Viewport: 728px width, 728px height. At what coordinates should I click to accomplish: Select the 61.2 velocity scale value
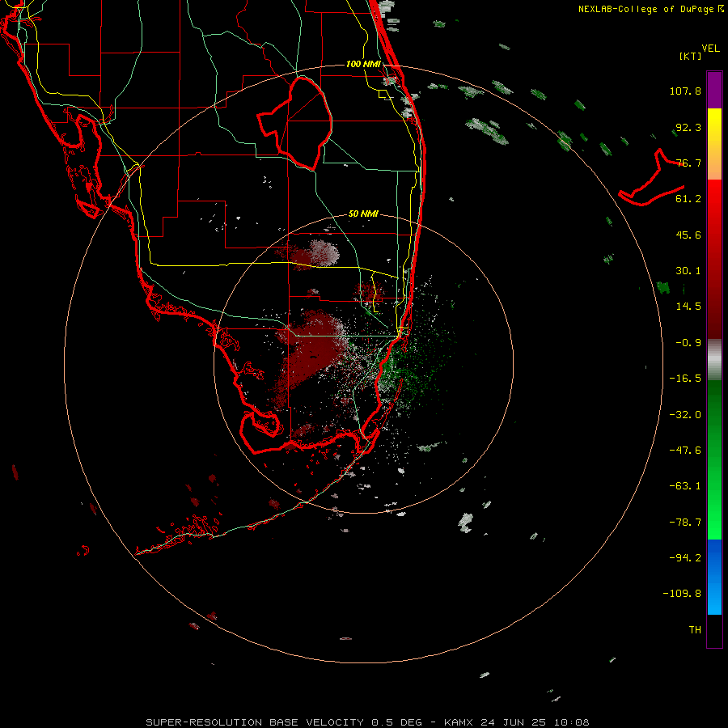(x=688, y=199)
